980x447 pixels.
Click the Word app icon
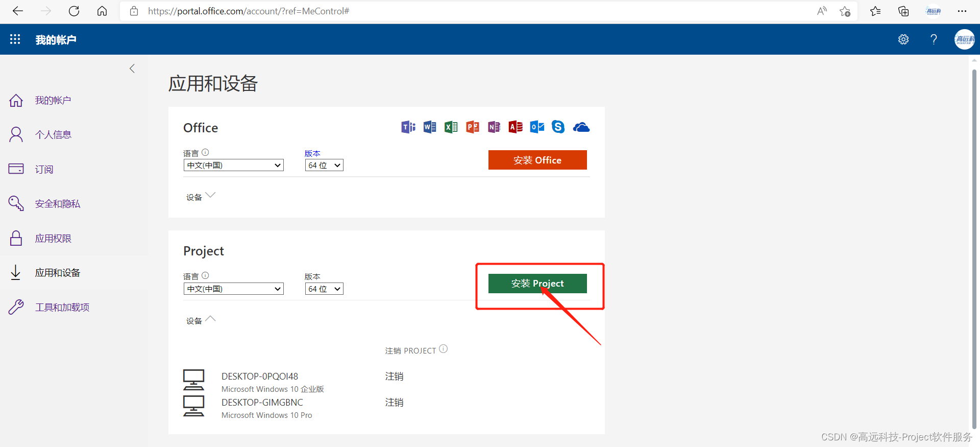coord(430,127)
